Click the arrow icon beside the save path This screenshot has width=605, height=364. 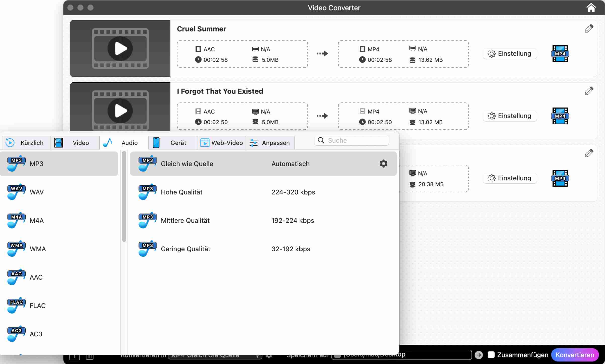click(x=479, y=355)
